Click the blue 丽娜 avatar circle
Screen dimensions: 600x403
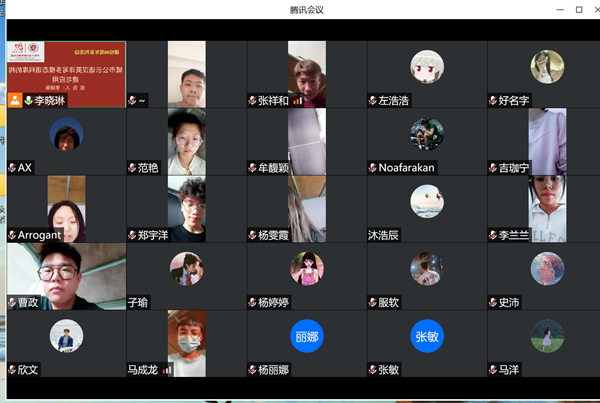tap(306, 336)
